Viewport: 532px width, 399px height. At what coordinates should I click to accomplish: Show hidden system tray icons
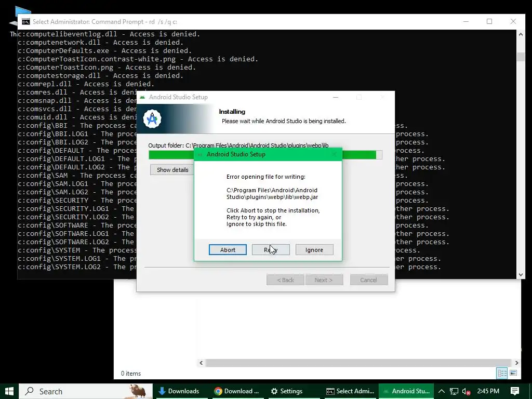442,391
